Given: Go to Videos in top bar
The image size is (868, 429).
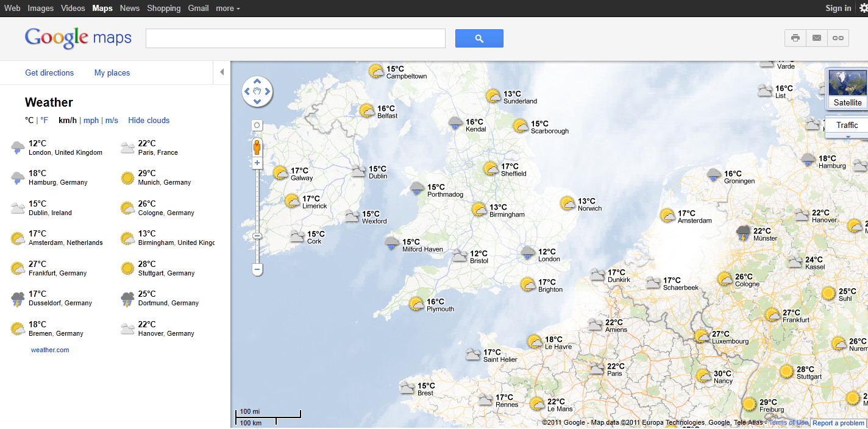Looking at the screenshot, I should coord(73,8).
